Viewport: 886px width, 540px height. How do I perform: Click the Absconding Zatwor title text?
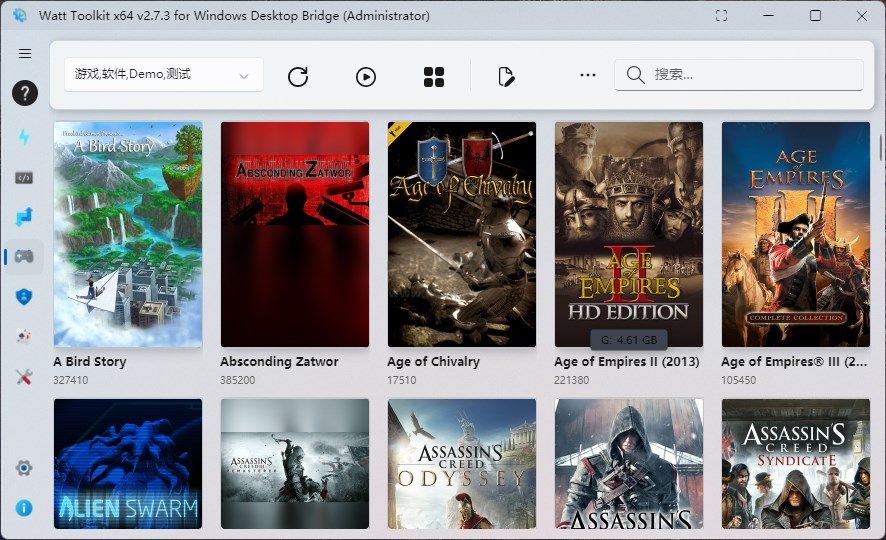coord(279,362)
